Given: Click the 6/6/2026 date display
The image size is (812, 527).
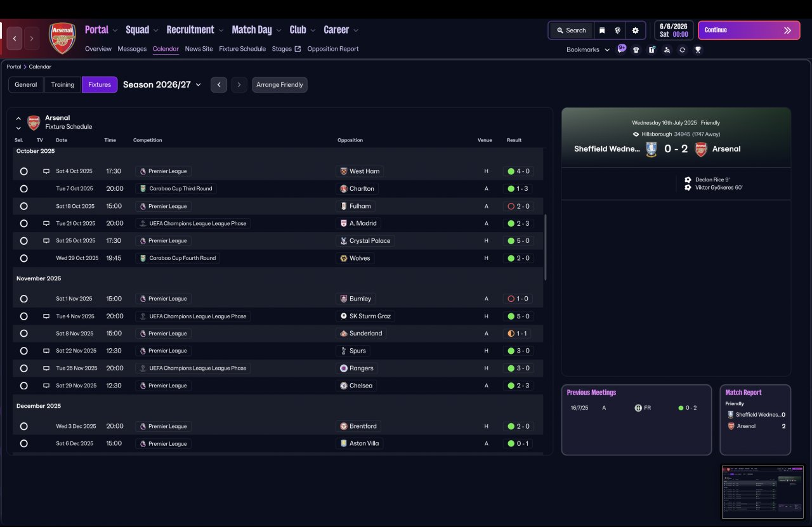Looking at the screenshot, I should (674, 30).
